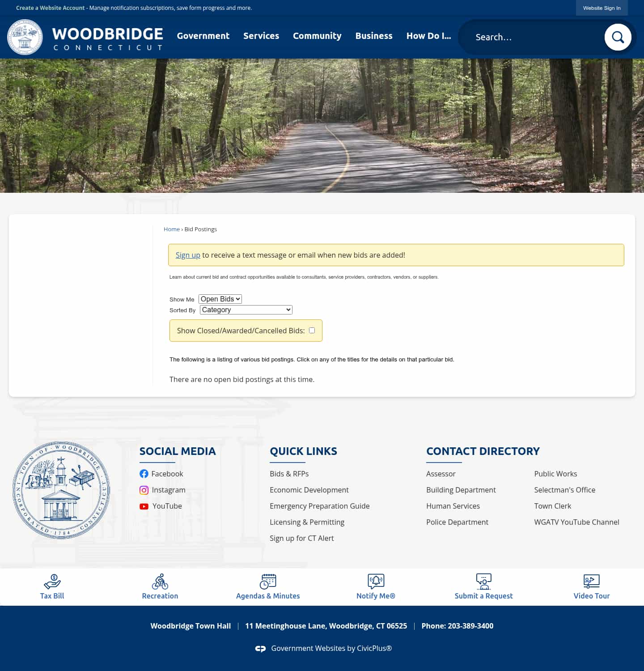644x671 pixels.
Task: Open the Tax Bill section via its icon
Action: pyautogui.click(x=52, y=583)
